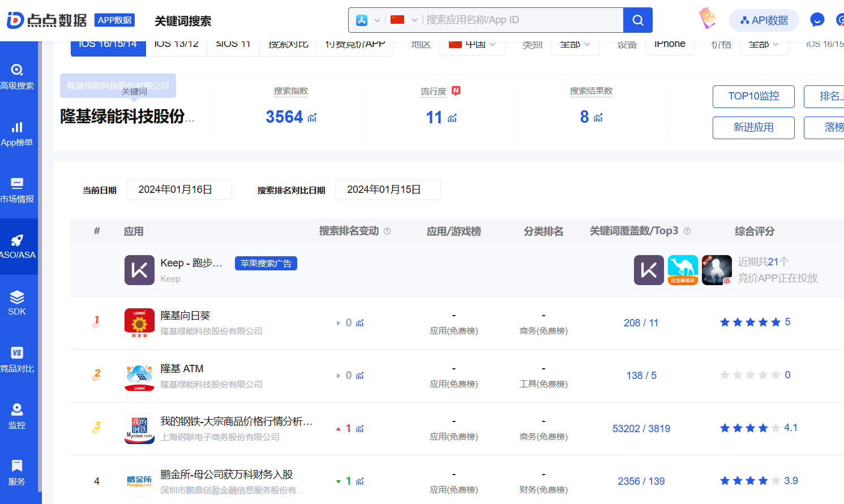Expand the China flag country dropdown in search

(x=404, y=20)
